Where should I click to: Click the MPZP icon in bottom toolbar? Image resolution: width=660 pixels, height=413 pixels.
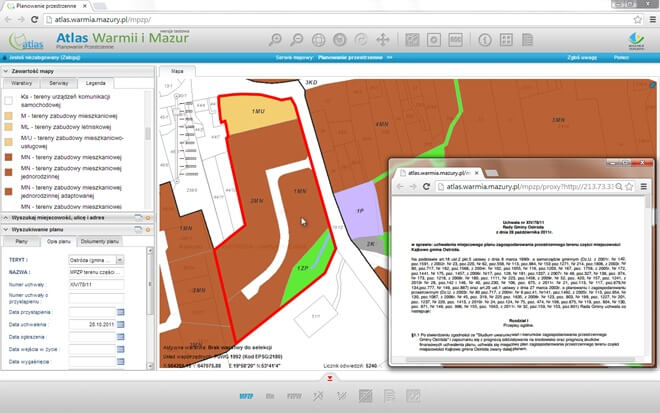(244, 396)
